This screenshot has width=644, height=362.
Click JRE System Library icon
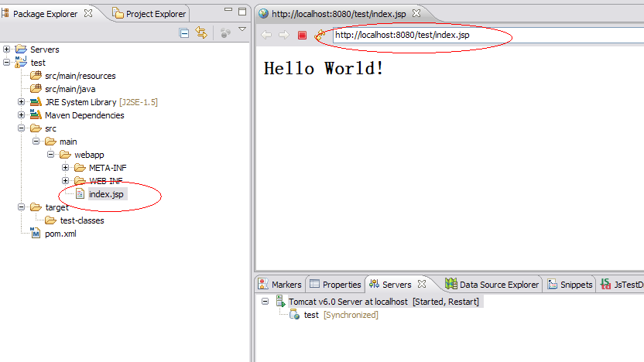(36, 102)
